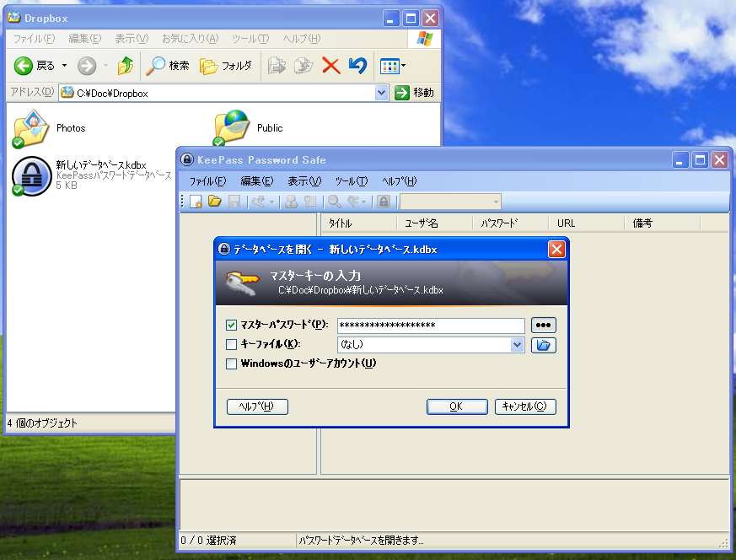Click the キャンセル button in the dialog
This screenshot has height=560, width=736.
524,407
